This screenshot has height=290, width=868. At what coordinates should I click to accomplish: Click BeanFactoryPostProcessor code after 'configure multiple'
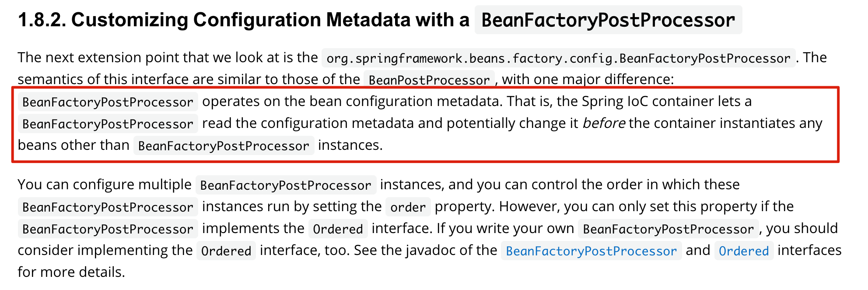click(x=286, y=185)
